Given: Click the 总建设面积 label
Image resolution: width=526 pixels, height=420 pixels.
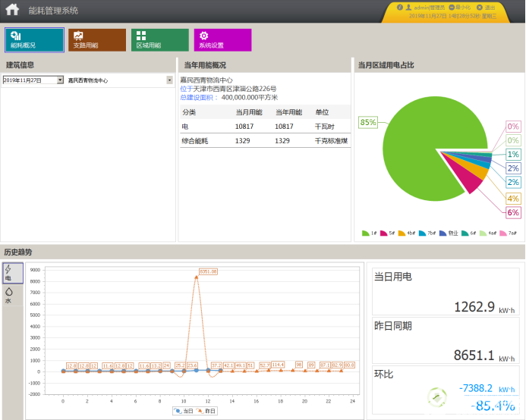Looking at the screenshot, I should click(199, 98).
